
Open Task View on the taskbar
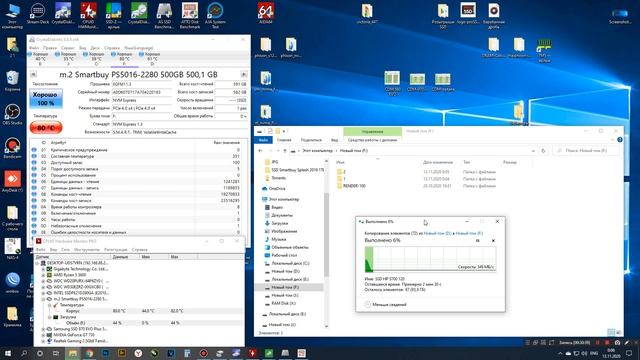[56, 353]
